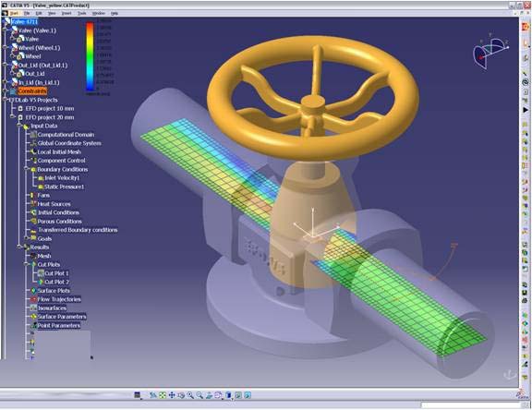Click the Local Initial Mesh node icon

click(33, 152)
